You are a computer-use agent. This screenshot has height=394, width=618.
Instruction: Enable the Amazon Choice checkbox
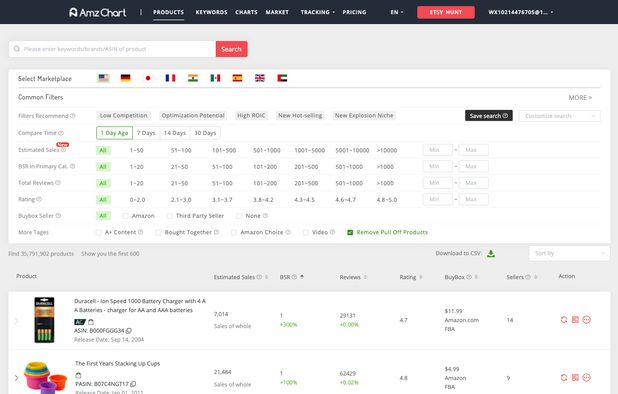click(234, 232)
